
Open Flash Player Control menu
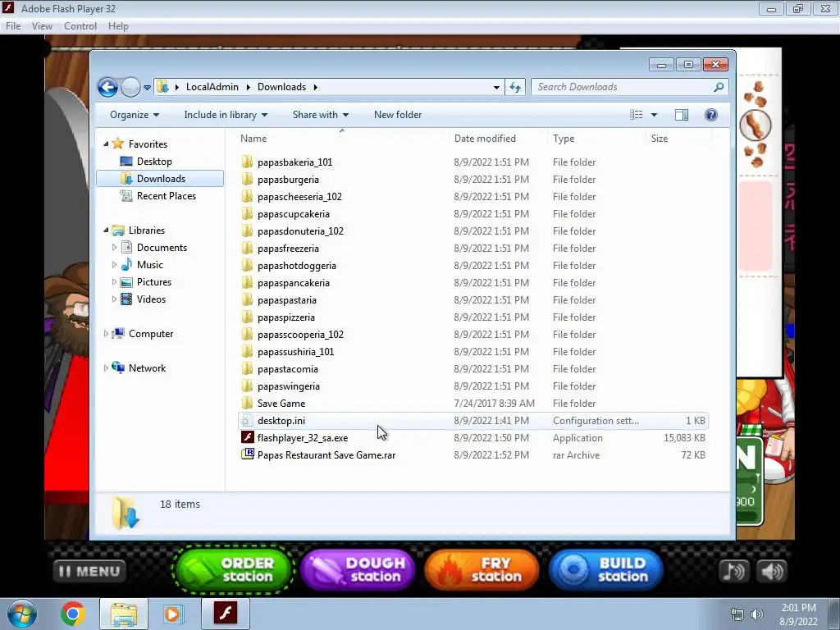click(x=80, y=26)
